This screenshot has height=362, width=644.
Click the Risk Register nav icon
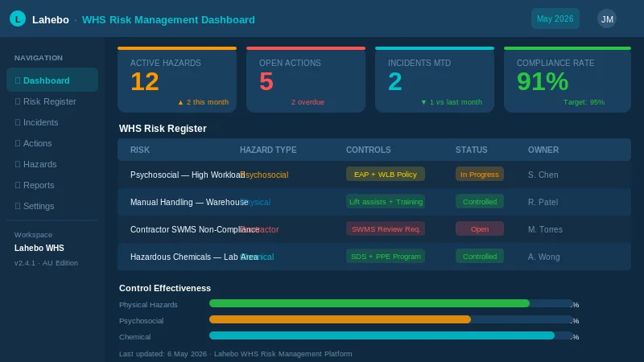click(17, 101)
